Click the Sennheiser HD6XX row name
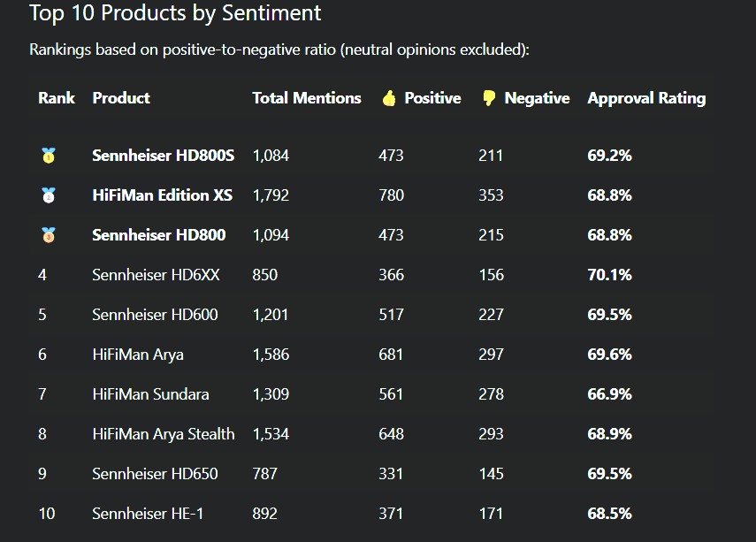 [156, 275]
